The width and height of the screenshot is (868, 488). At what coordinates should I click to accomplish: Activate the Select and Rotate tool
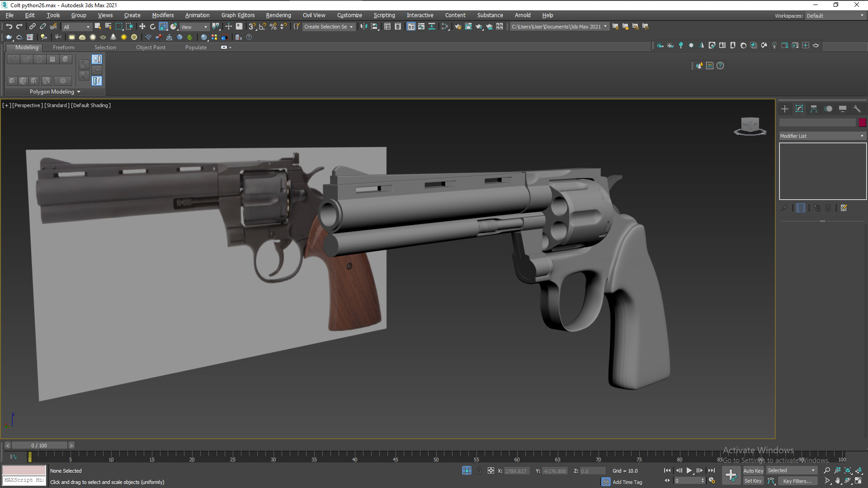[153, 26]
